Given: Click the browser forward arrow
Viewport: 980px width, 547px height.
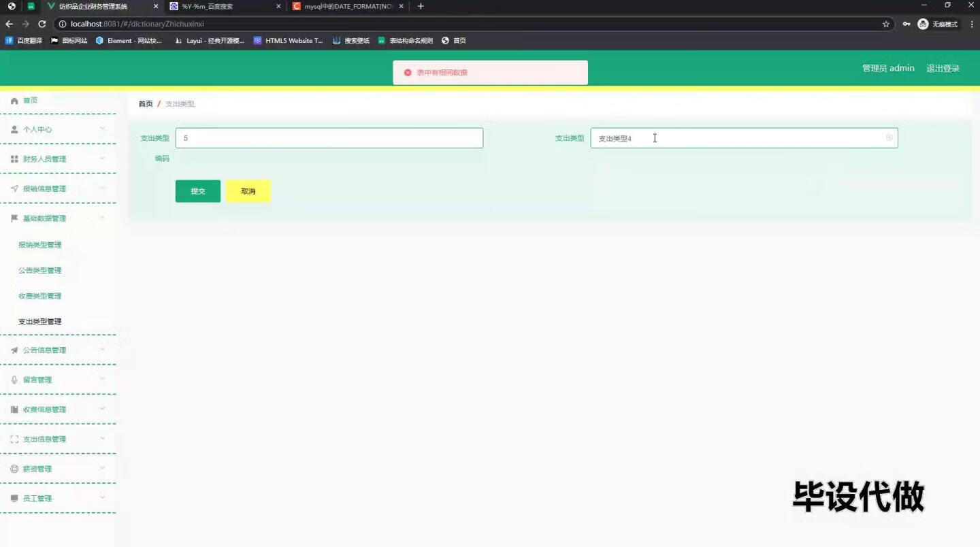Looking at the screenshot, I should 25,24.
